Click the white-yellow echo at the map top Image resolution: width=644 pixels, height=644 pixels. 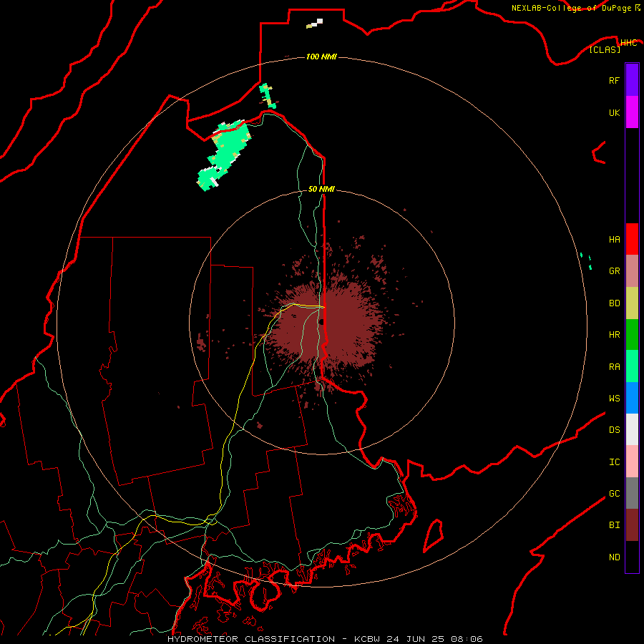point(315,24)
